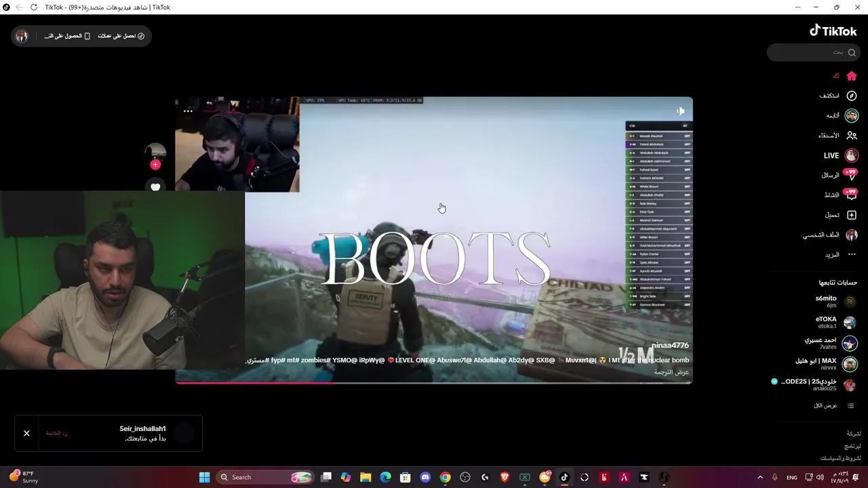This screenshot has width=868, height=488.
Task: Open the Windows Start menu
Action: tap(204, 477)
